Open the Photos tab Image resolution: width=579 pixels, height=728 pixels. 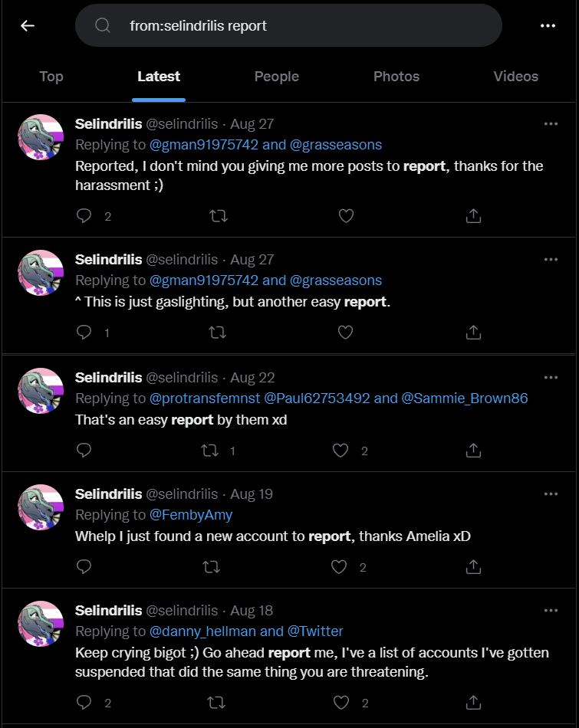pos(396,76)
